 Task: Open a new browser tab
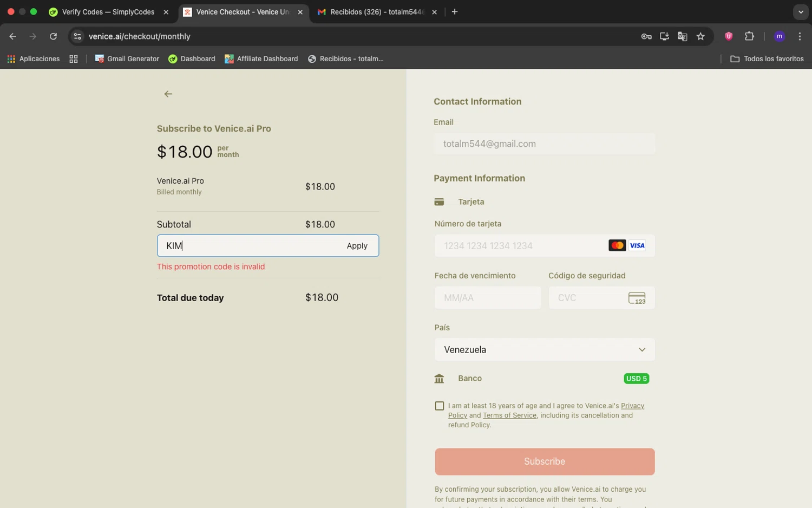tap(455, 12)
